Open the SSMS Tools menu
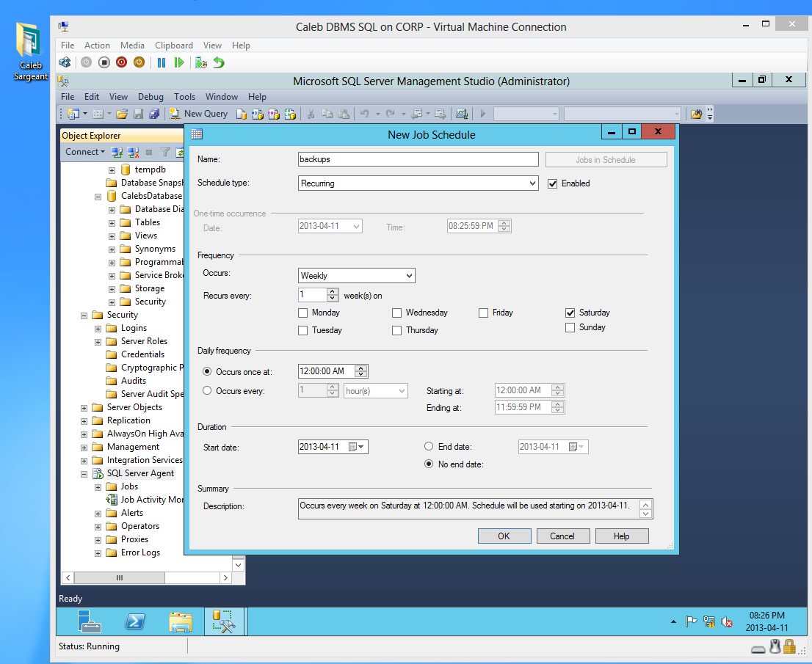 184,97
